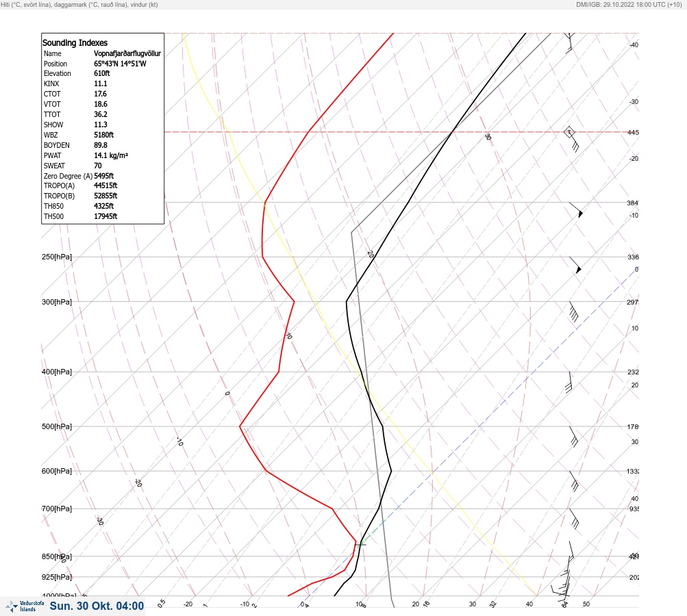Click the TTOT value 36.2
The width and height of the screenshot is (687, 616).
(x=100, y=114)
